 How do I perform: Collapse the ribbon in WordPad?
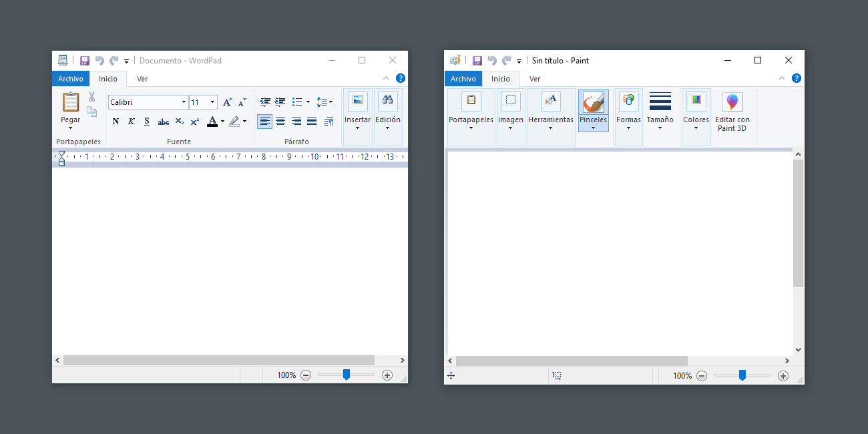(386, 78)
